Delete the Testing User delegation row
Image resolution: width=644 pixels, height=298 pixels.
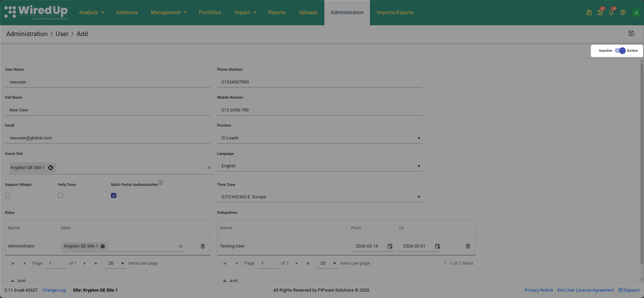pos(468,246)
